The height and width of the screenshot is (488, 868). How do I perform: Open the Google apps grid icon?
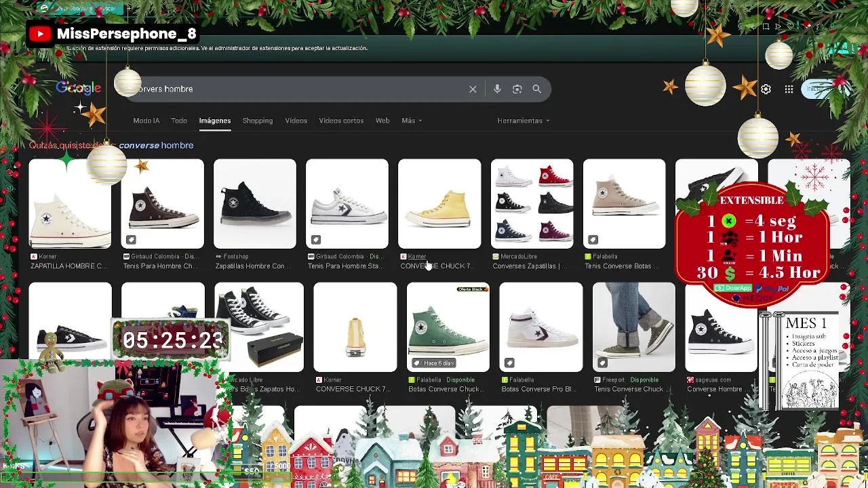(789, 89)
